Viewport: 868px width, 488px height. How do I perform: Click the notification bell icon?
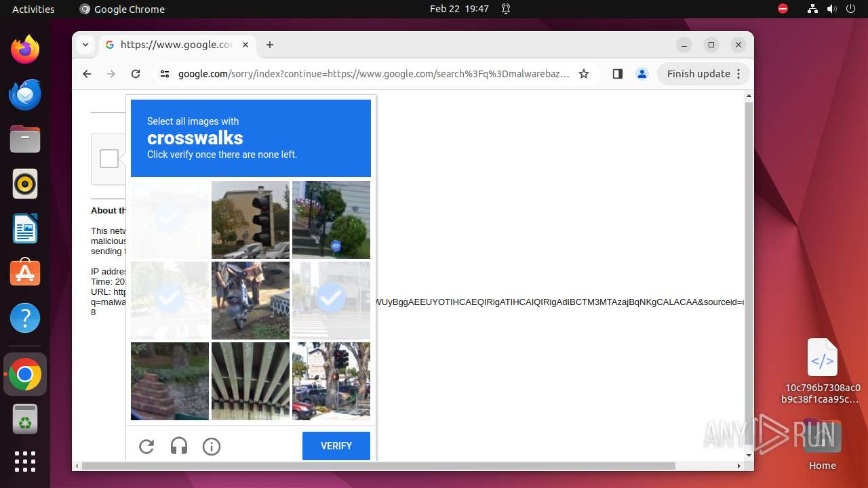point(506,9)
